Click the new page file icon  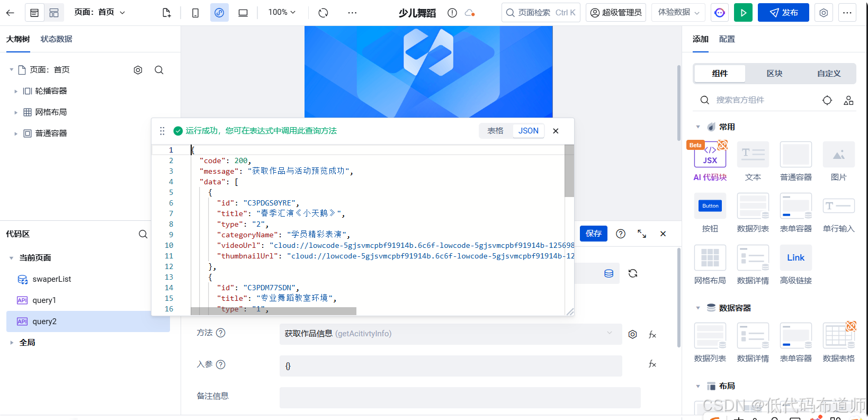pyautogui.click(x=166, y=13)
